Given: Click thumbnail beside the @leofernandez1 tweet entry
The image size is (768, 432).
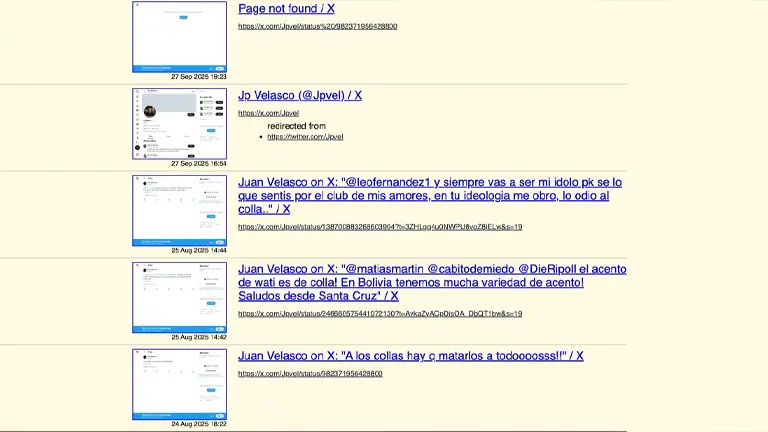Looking at the screenshot, I should coord(180,210).
